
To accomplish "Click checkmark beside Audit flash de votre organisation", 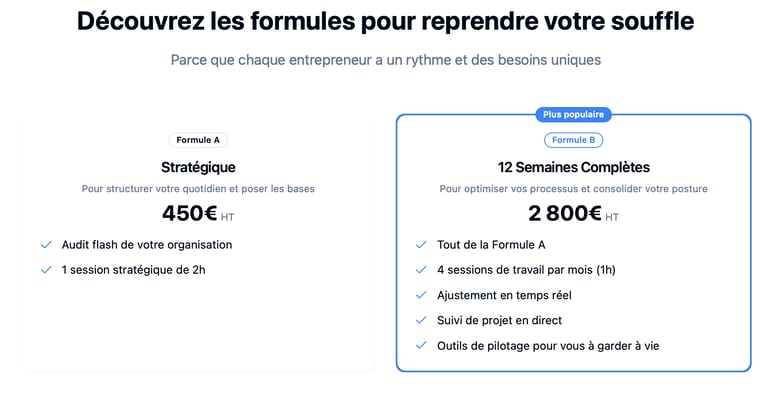I will pyautogui.click(x=46, y=244).
